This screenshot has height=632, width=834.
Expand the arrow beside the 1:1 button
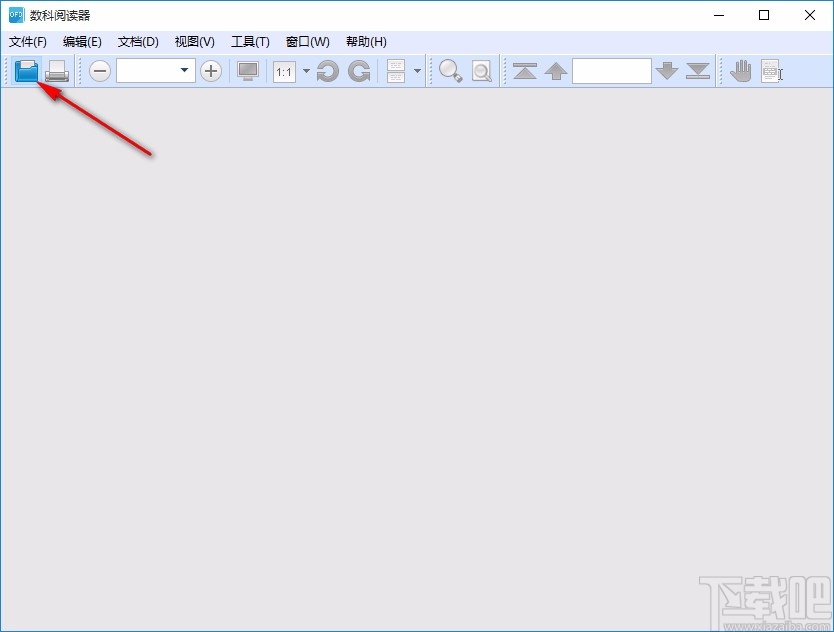click(x=306, y=71)
